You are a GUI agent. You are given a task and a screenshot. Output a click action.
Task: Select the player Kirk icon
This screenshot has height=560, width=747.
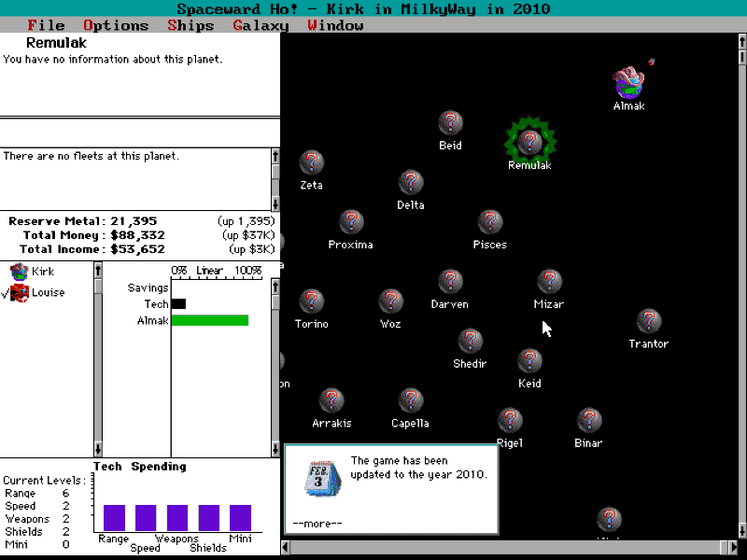click(x=19, y=272)
